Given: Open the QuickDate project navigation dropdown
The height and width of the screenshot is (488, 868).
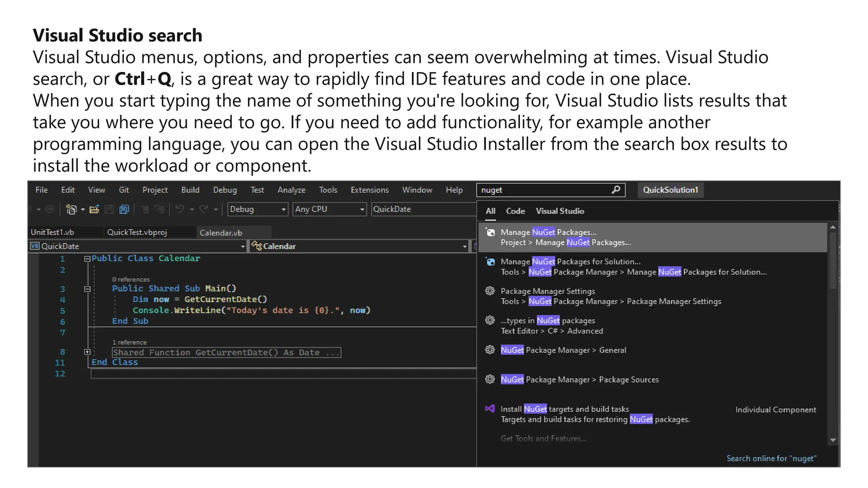Looking at the screenshot, I should click(138, 246).
